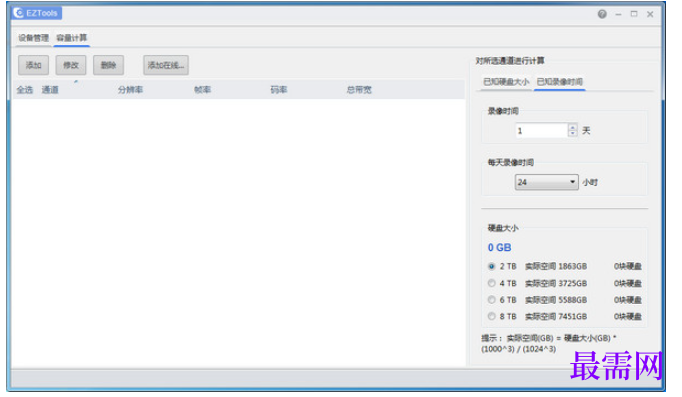Maximize the EZTools window
Image resolution: width=682 pixels, height=397 pixels.
pyautogui.click(x=634, y=14)
